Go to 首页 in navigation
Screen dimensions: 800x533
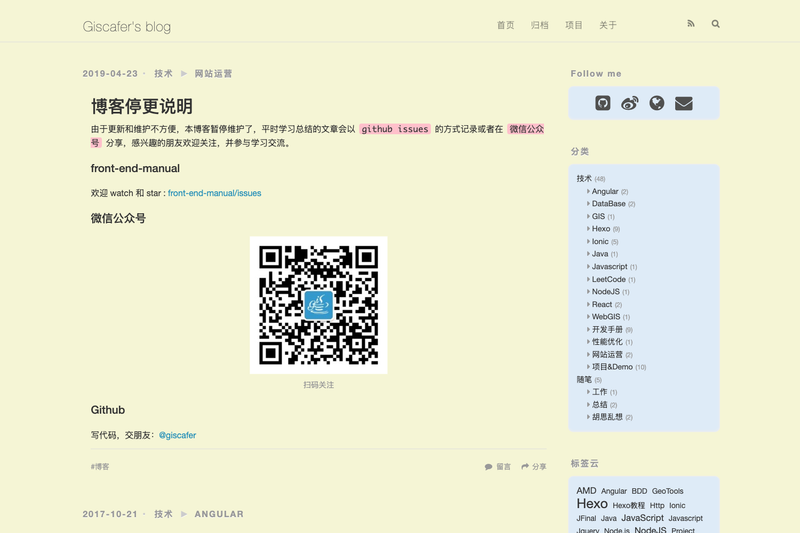[x=506, y=25]
